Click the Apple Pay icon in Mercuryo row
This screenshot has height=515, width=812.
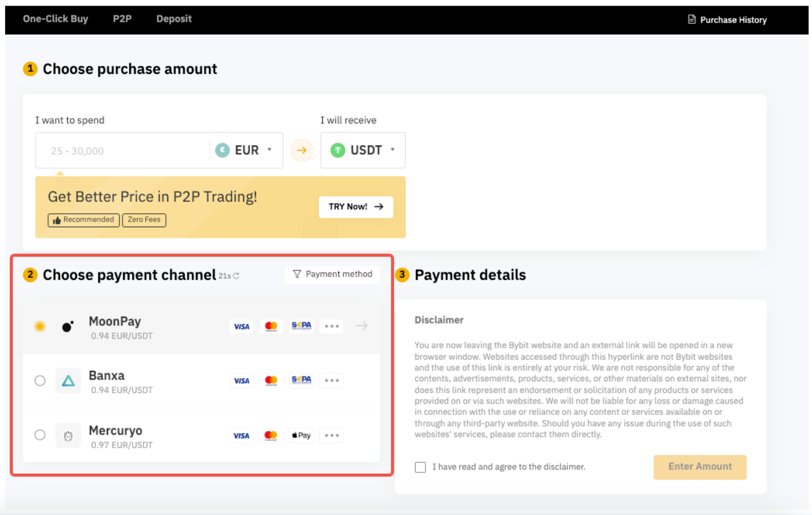click(x=301, y=436)
